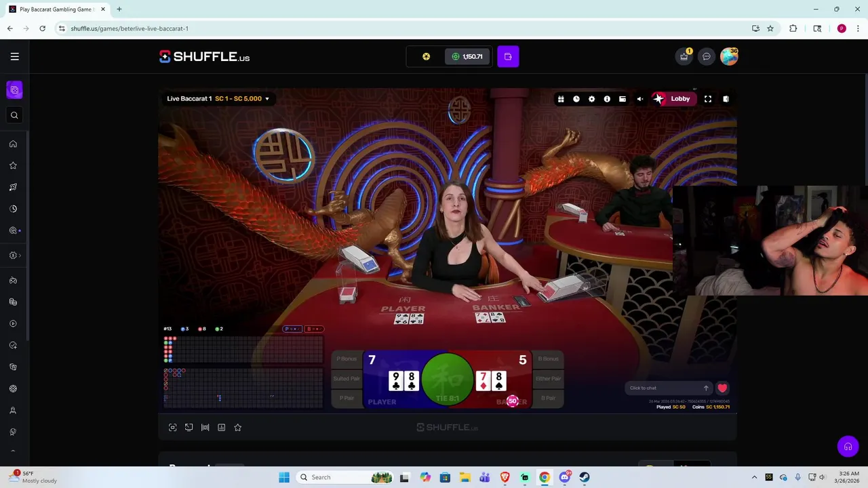Bet on the P Bonus side bet
Image resolution: width=868 pixels, height=488 pixels.
(347, 359)
